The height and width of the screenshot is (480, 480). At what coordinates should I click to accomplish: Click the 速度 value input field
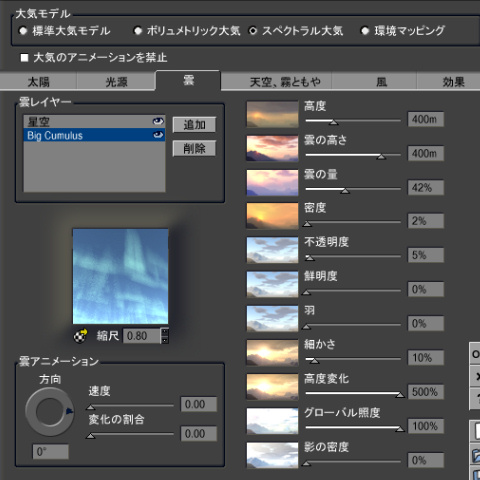tap(199, 404)
